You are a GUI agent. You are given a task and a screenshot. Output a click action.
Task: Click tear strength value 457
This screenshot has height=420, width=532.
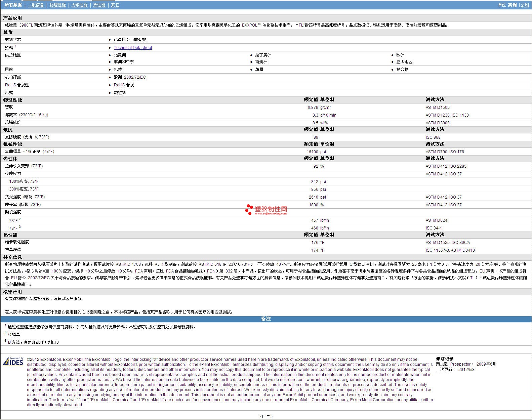click(315, 220)
